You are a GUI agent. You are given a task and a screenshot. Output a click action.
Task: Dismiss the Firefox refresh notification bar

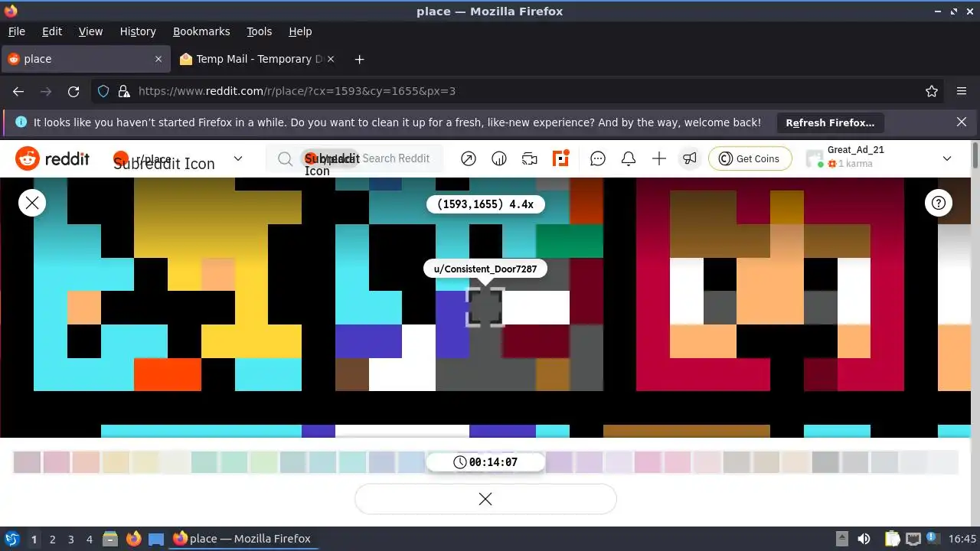962,122
